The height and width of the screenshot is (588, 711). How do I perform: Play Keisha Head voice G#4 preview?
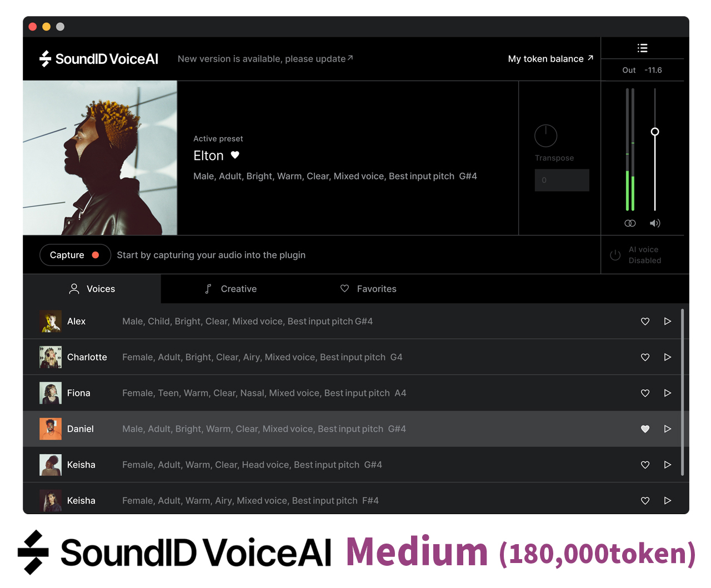(667, 465)
